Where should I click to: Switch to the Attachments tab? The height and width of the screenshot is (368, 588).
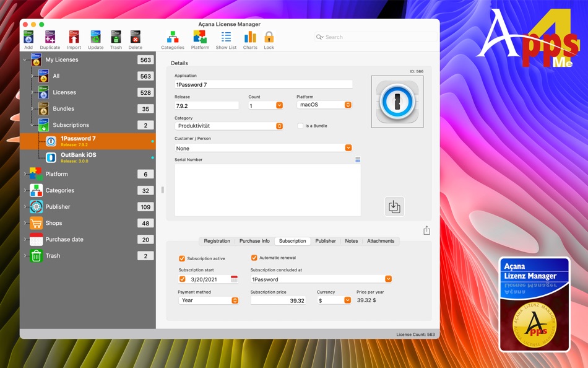381,241
